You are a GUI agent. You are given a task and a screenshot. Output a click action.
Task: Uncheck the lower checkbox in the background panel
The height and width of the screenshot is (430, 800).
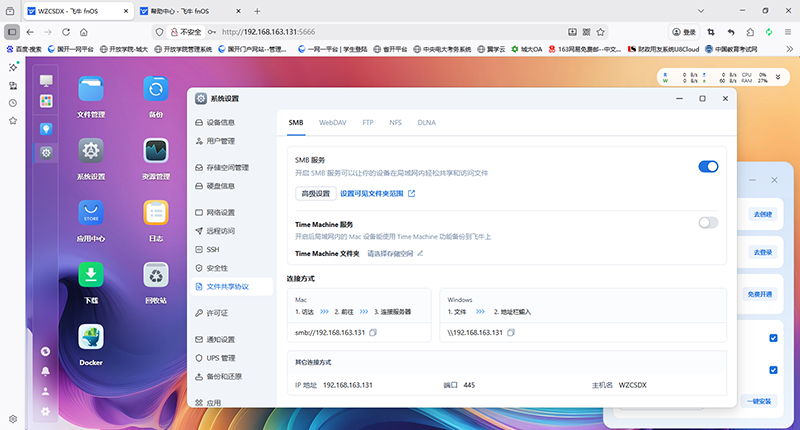[773, 370]
